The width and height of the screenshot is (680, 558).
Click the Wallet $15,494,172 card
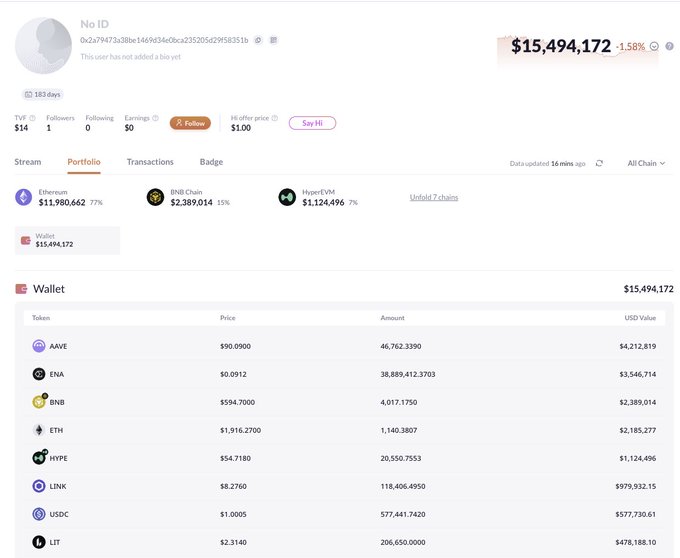click(x=67, y=241)
